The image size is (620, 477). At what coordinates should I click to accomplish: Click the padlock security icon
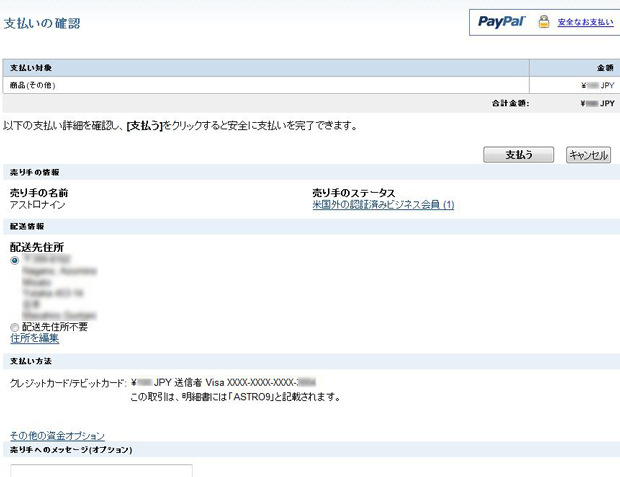click(x=544, y=21)
